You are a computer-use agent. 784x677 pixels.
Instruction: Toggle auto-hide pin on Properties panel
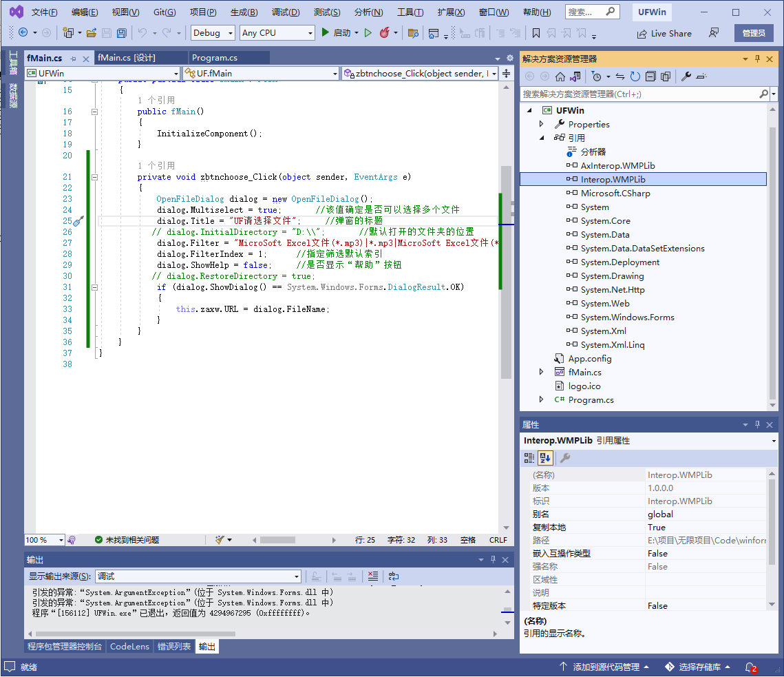tap(758, 424)
